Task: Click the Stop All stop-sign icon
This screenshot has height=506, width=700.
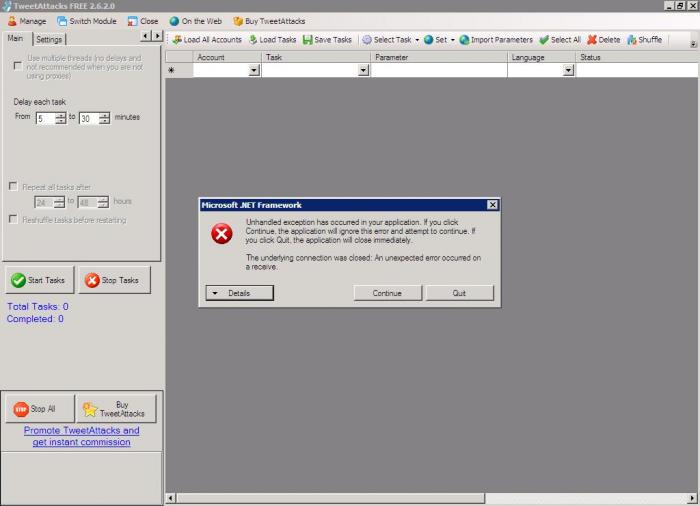Action: tap(21, 409)
